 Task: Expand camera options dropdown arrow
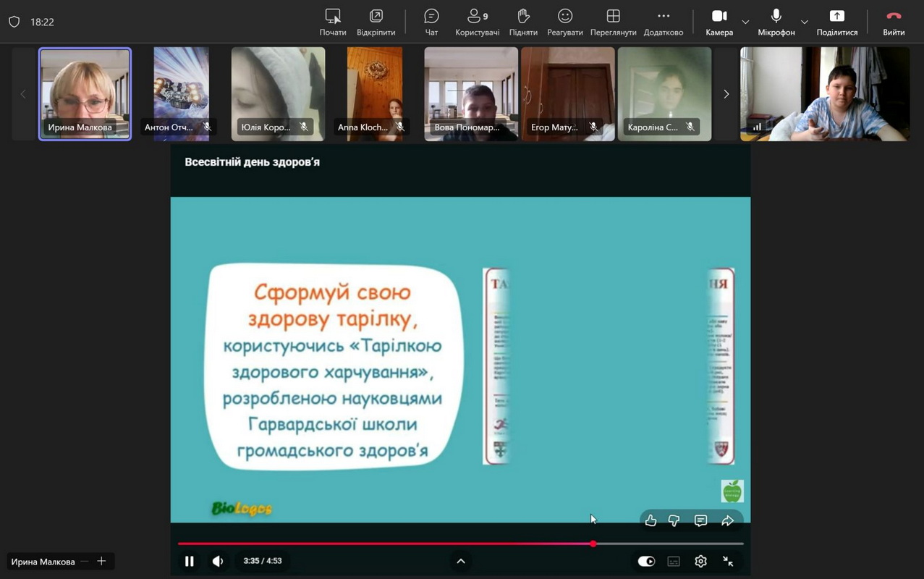coord(745,22)
